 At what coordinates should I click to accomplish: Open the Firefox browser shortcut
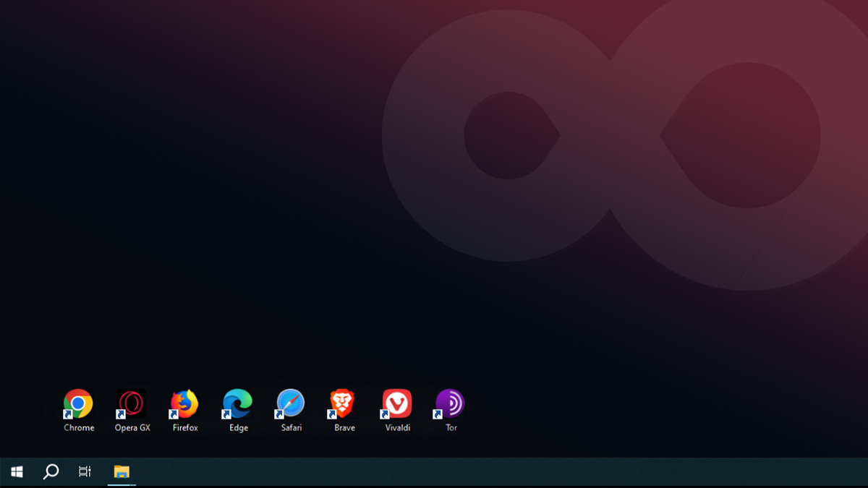click(x=184, y=403)
